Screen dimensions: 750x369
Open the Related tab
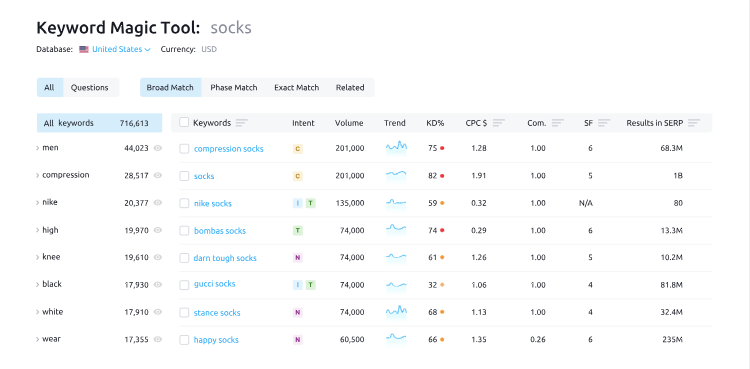click(350, 88)
